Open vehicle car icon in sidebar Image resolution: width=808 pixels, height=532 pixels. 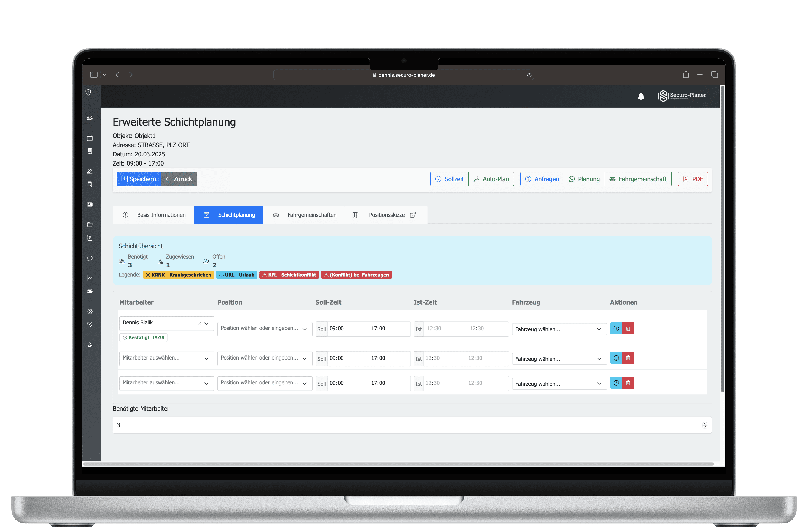[90, 291]
